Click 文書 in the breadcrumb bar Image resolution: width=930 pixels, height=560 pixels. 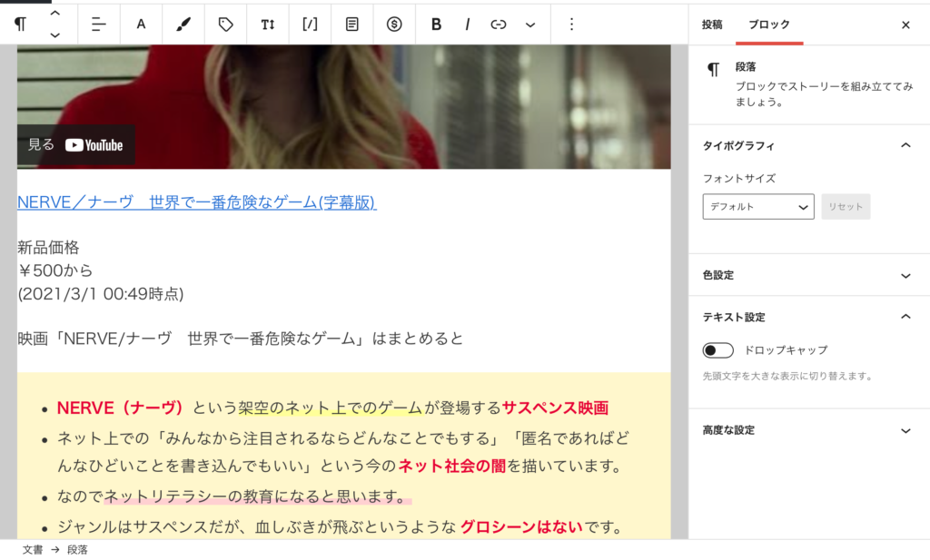pyautogui.click(x=33, y=550)
